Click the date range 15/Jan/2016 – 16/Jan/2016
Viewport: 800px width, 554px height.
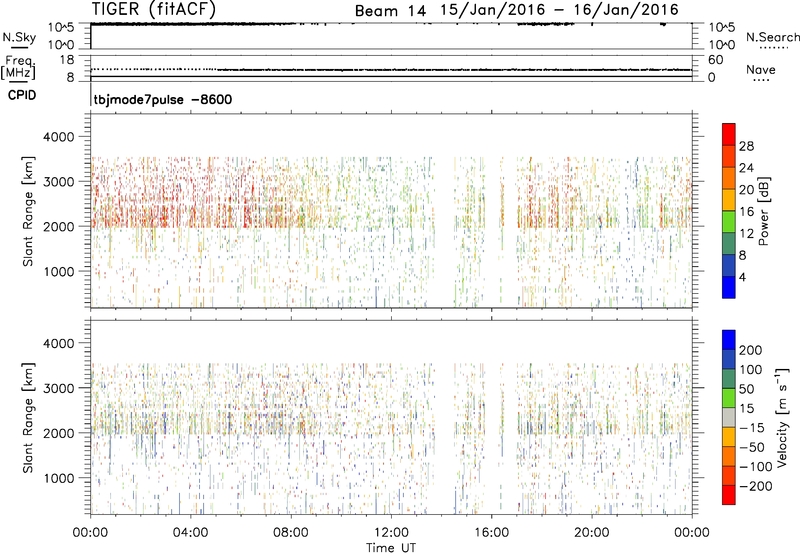(559, 10)
